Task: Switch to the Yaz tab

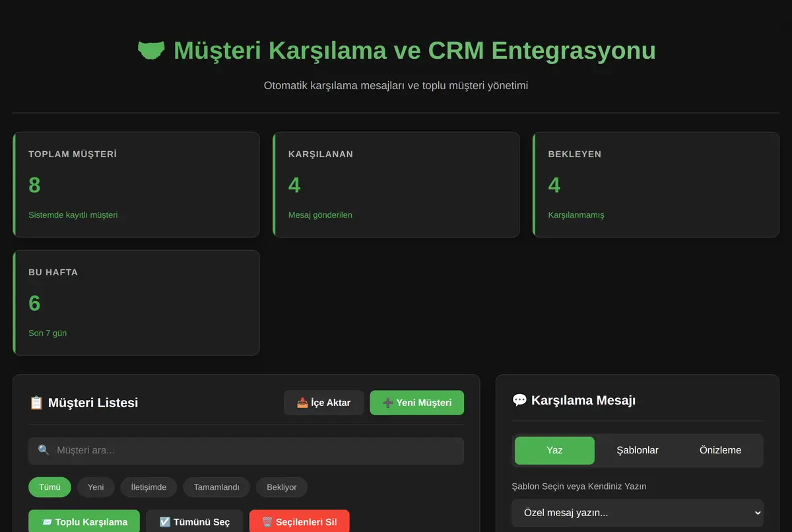Action: point(554,450)
